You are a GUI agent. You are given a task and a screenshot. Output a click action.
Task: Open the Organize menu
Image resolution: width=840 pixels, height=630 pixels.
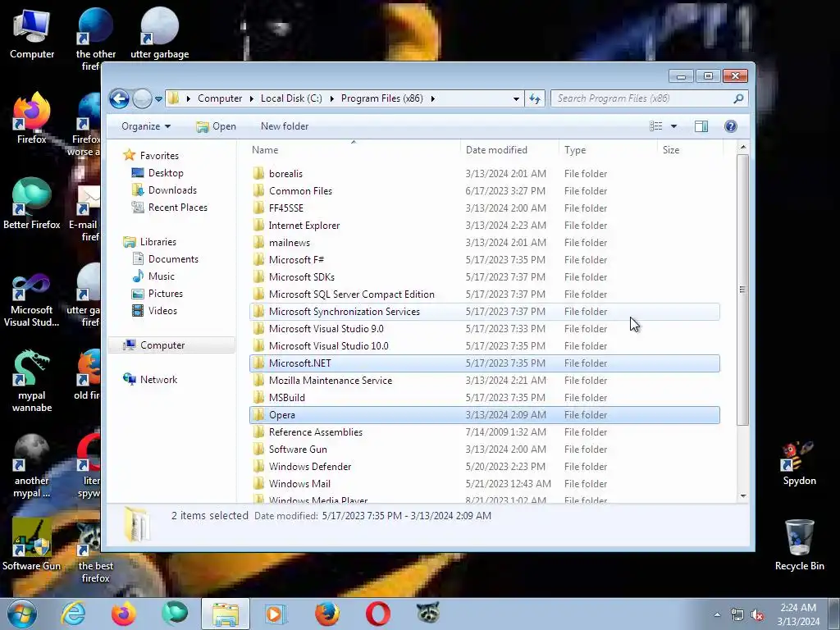(146, 126)
